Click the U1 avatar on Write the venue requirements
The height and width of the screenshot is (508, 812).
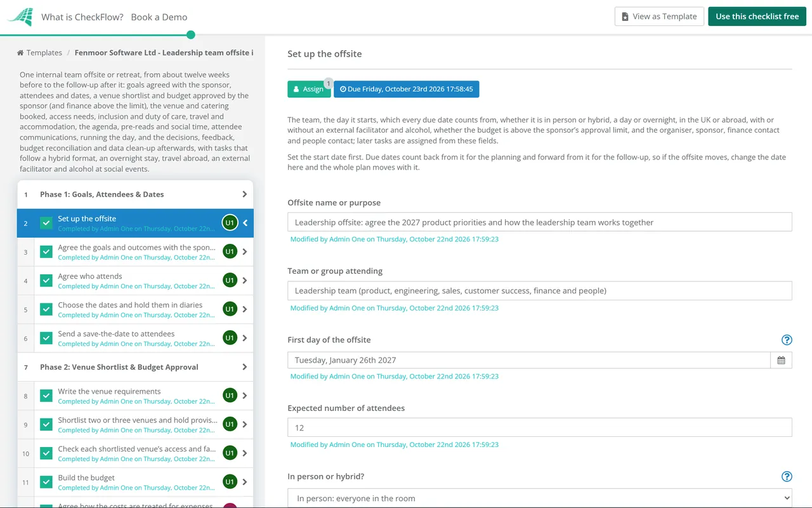point(230,396)
